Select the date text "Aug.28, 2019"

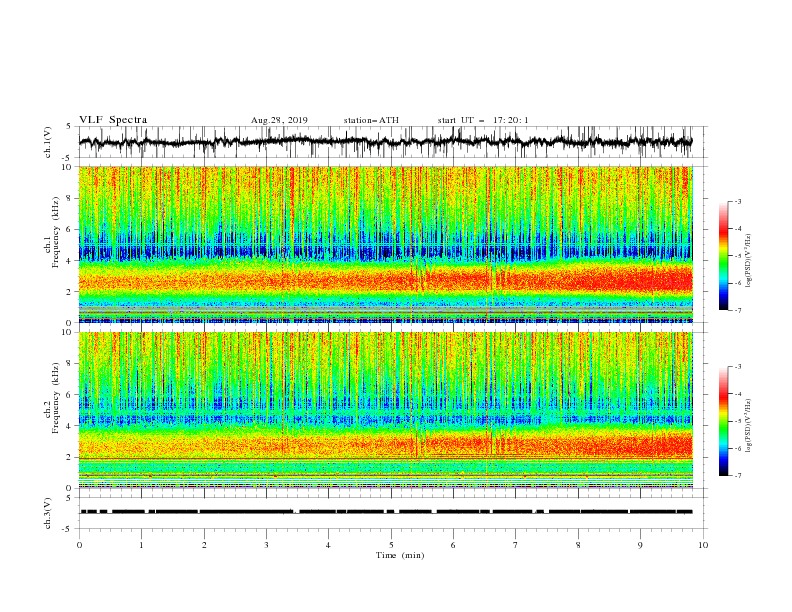tap(279, 120)
